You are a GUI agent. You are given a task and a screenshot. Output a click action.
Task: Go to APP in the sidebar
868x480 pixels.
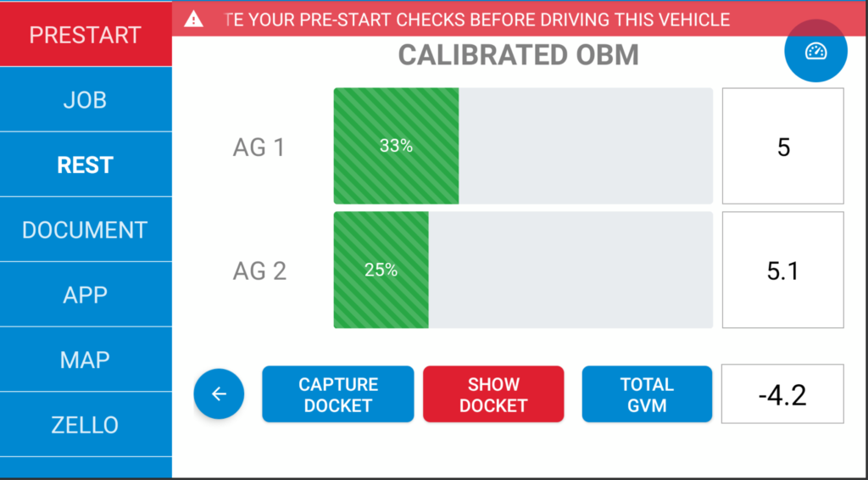point(86,294)
